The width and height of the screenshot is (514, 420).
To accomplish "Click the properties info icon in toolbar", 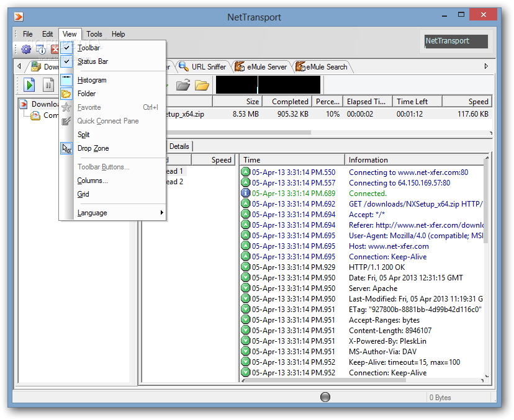I will tap(41, 50).
